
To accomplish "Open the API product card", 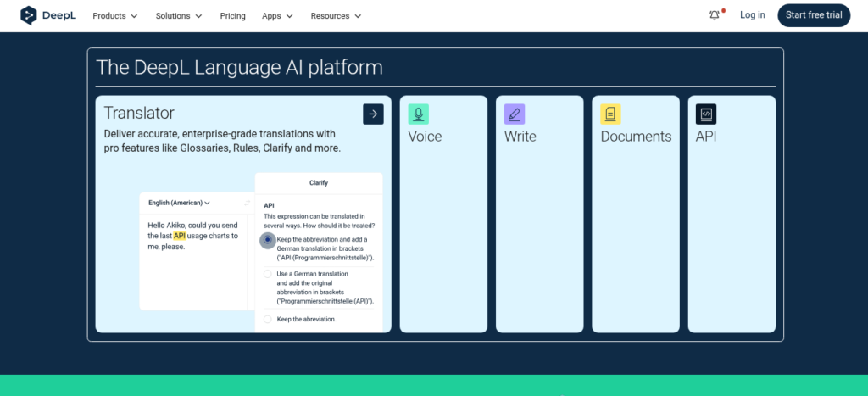I will pyautogui.click(x=732, y=215).
